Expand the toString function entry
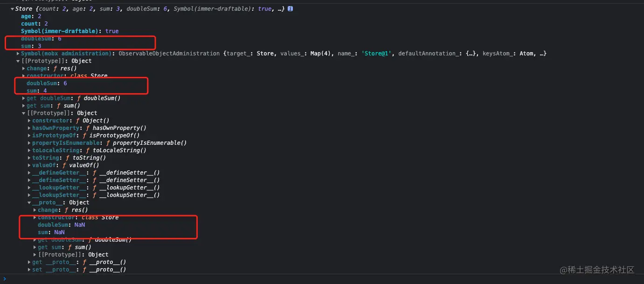 click(29, 158)
